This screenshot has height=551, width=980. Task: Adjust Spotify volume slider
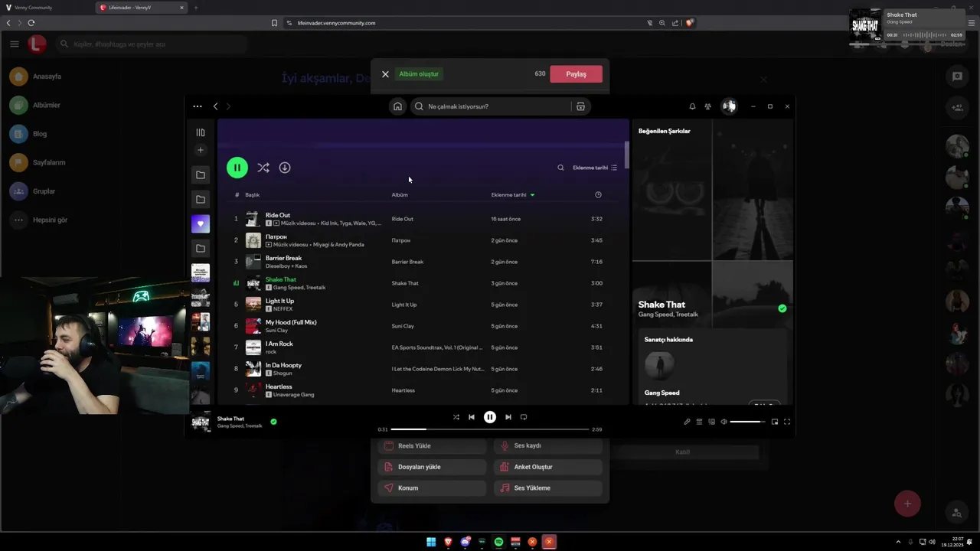[747, 422]
